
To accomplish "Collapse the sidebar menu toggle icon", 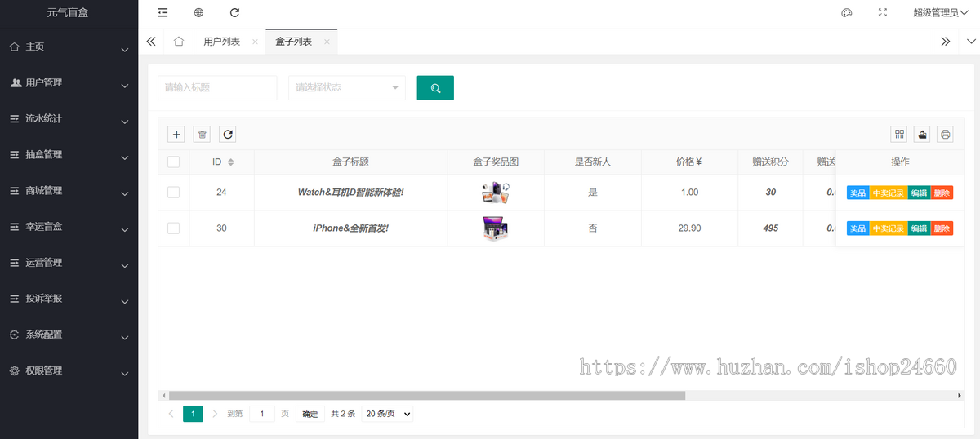I will click(163, 13).
